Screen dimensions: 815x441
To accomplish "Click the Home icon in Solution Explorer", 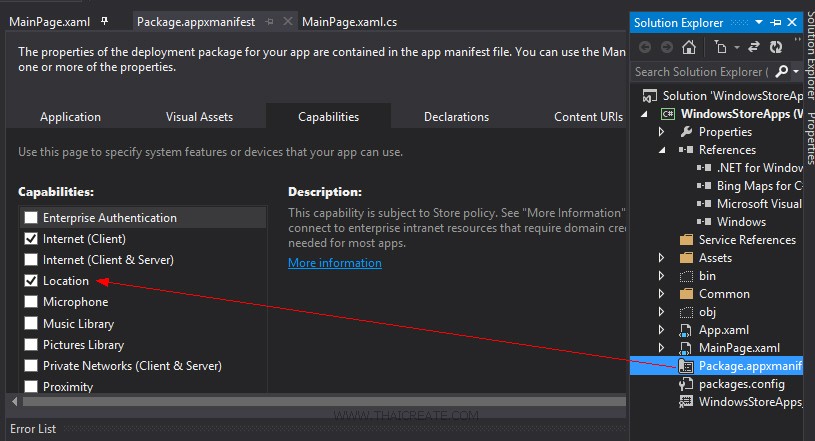I will (689, 47).
